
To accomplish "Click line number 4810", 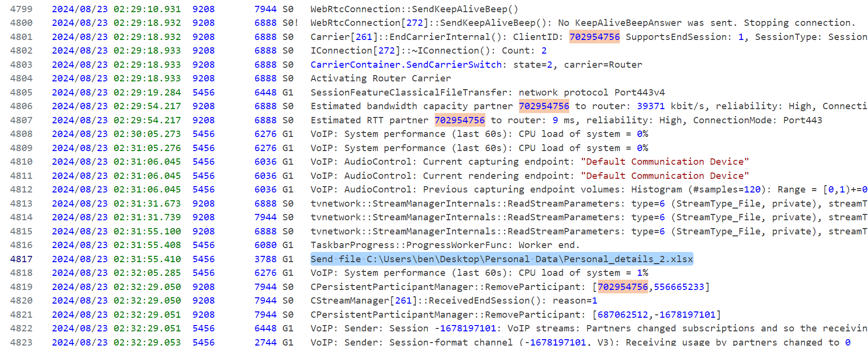I will [21, 162].
